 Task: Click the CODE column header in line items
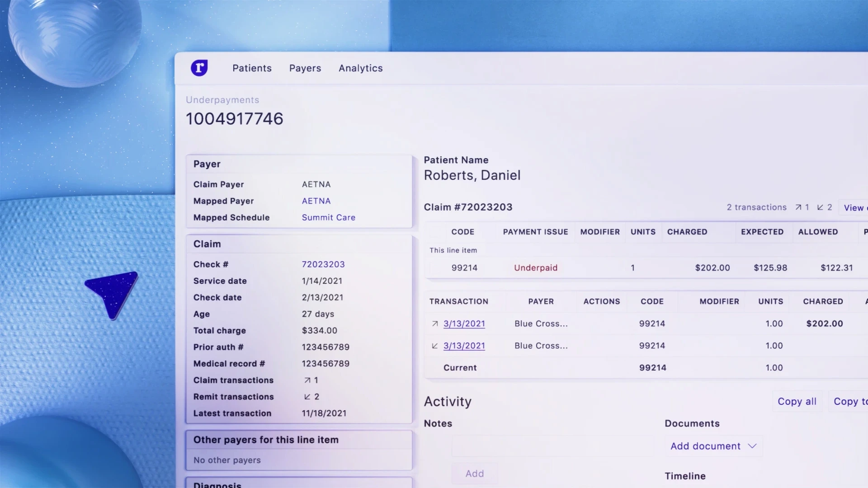[463, 232]
